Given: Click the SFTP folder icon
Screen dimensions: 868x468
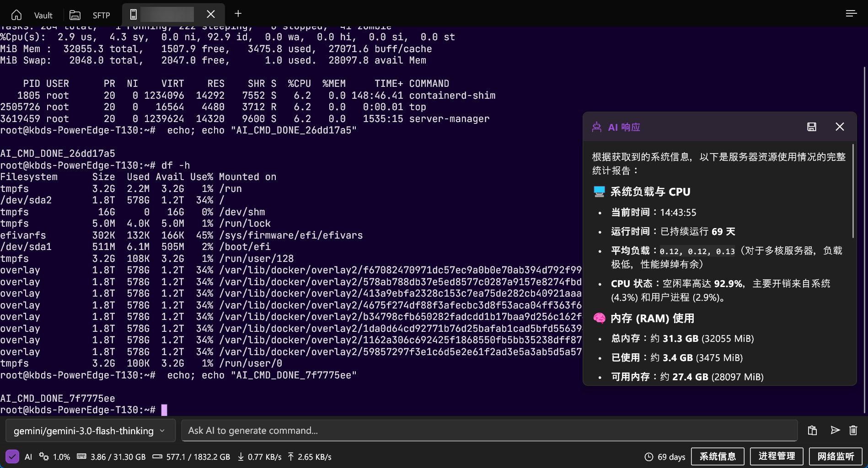Looking at the screenshot, I should 75,15.
